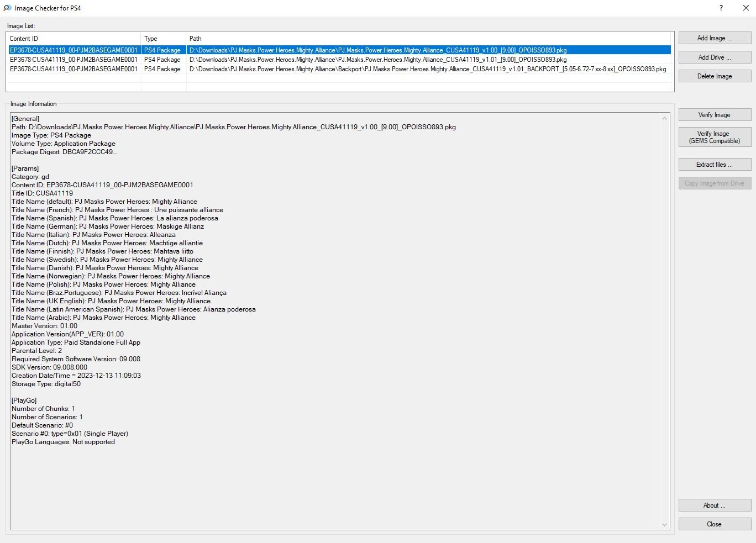Click the help question mark in title bar
756x543 pixels.
[x=721, y=8]
